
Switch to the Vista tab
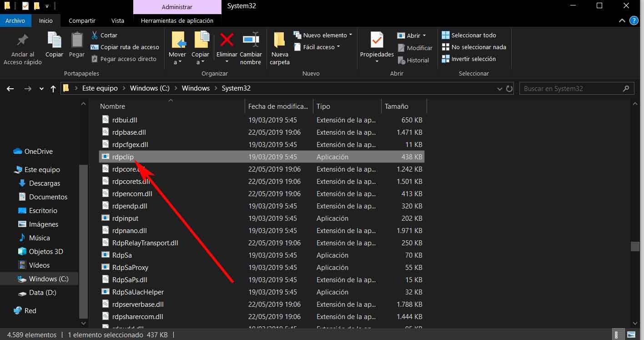tap(118, 20)
